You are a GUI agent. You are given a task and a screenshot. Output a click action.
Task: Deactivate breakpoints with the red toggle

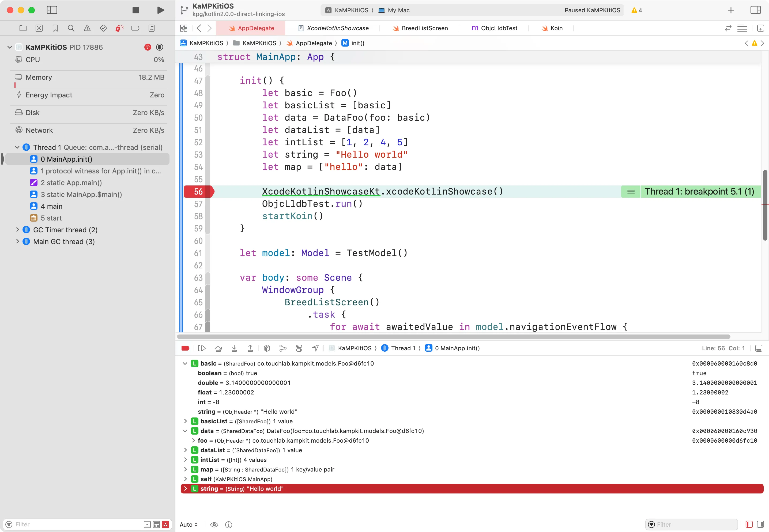coord(185,348)
